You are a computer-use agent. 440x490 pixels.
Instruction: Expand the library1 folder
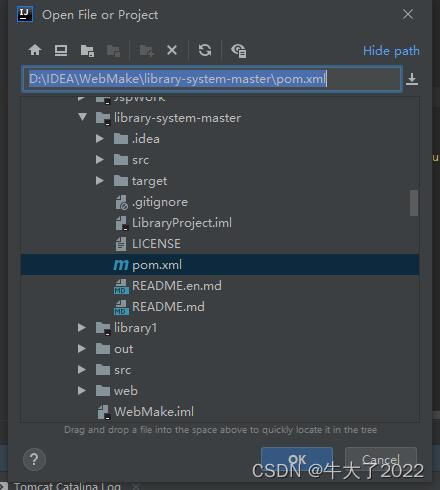(82, 328)
